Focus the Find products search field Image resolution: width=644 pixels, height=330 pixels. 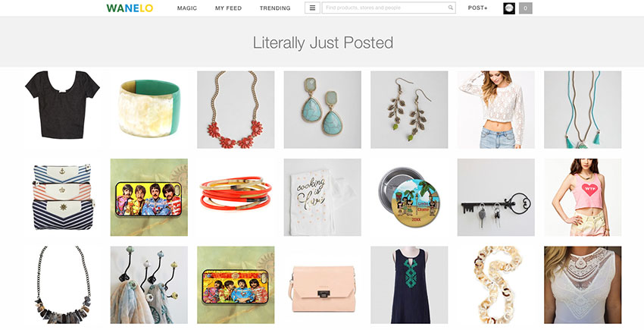tap(389, 8)
